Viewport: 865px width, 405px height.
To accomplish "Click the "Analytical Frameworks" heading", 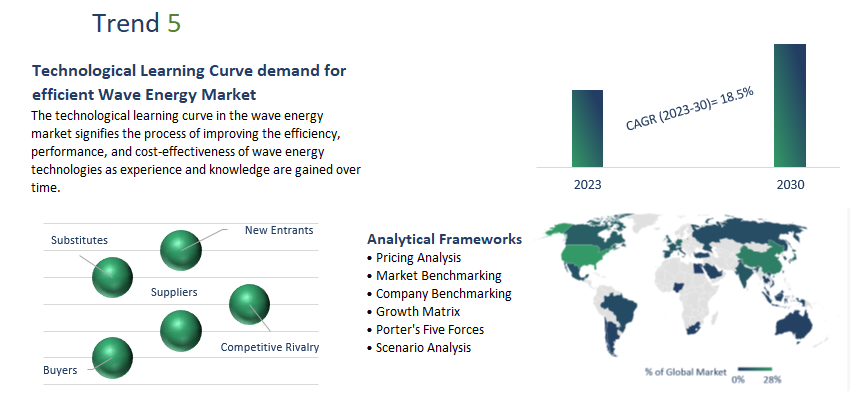I will 445,239.
